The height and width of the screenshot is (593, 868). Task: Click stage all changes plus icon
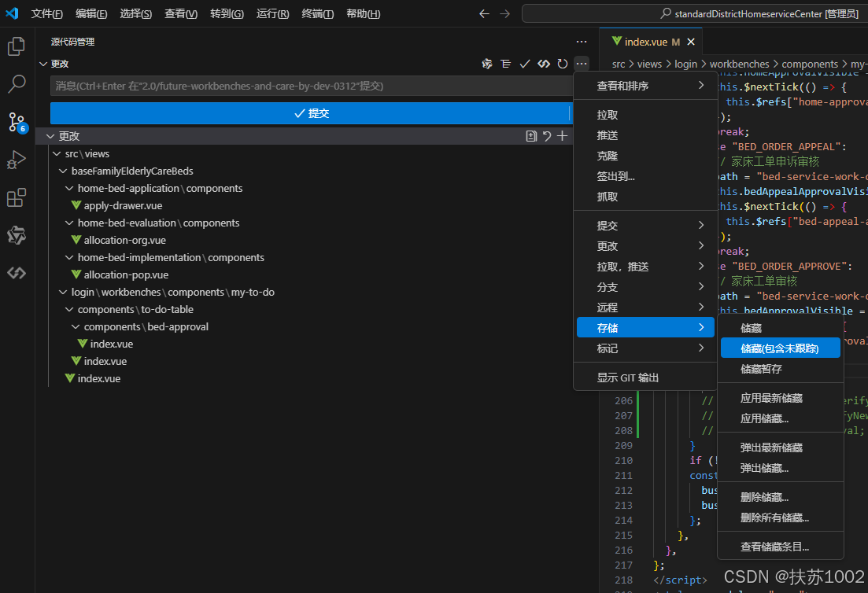pos(563,136)
